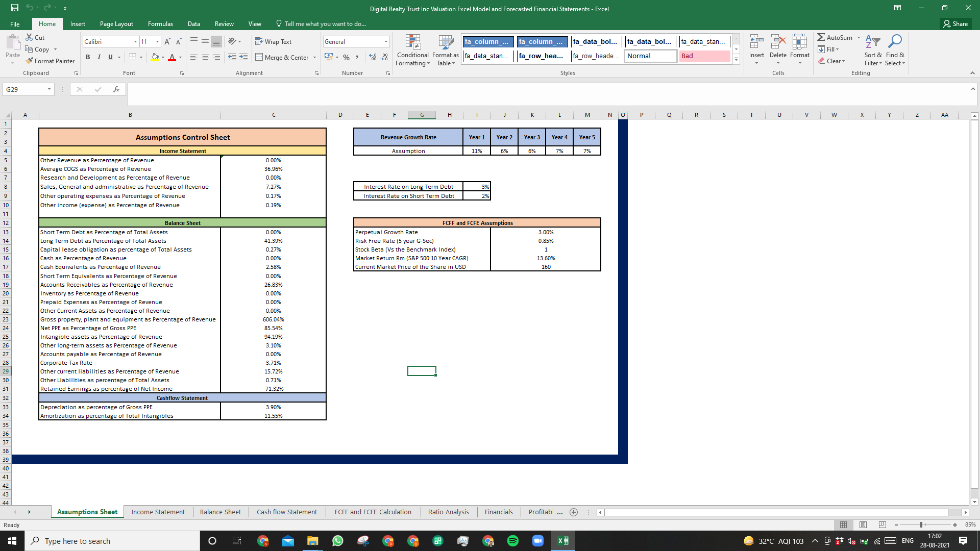Image resolution: width=980 pixels, height=551 pixels.
Task: Expand the Name Box dropdown arrow
Action: click(49, 89)
